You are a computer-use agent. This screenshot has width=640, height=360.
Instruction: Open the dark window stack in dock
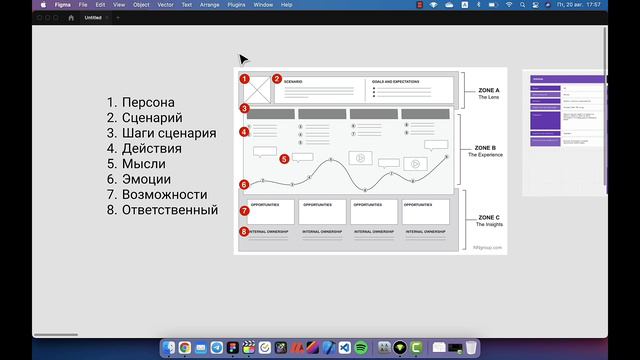pos(455,347)
